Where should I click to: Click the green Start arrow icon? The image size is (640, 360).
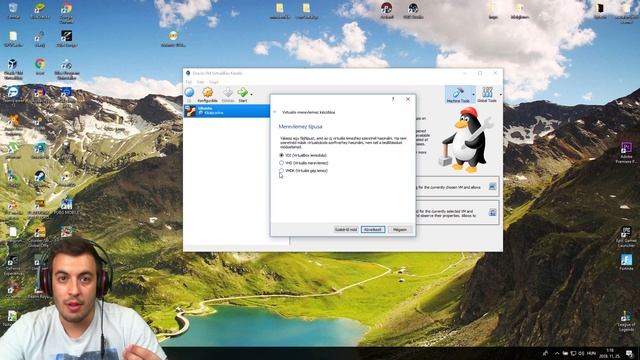tap(242, 92)
